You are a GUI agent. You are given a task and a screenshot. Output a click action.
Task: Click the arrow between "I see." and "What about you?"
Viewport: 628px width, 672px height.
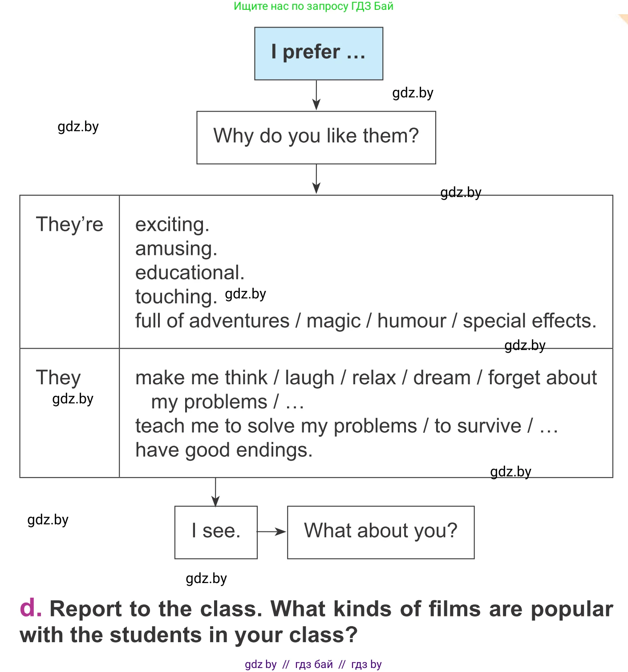click(272, 531)
